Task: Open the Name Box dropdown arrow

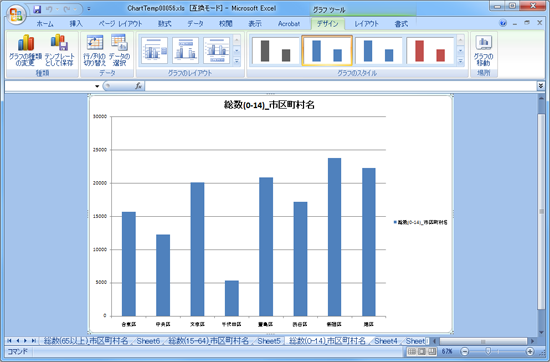Action: coord(97,86)
